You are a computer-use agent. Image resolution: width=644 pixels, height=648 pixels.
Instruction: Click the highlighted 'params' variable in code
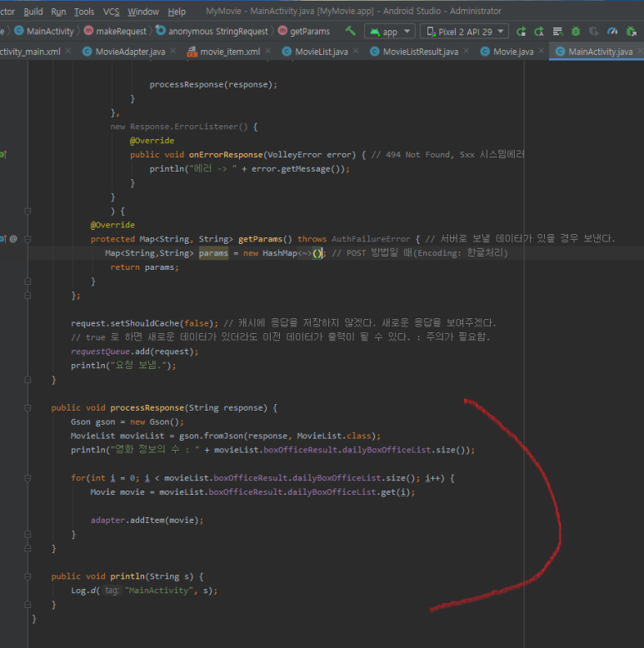coord(213,253)
